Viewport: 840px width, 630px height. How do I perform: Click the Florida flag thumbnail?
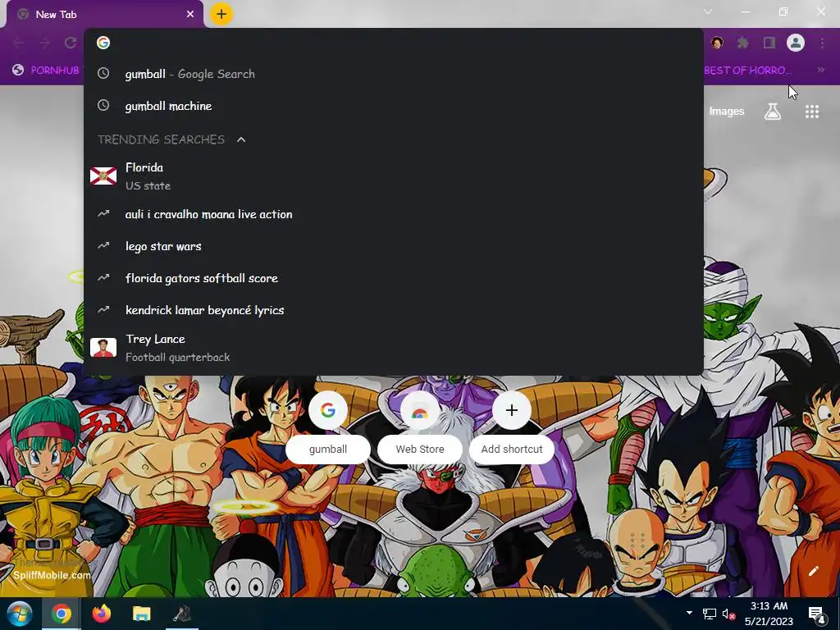click(103, 176)
